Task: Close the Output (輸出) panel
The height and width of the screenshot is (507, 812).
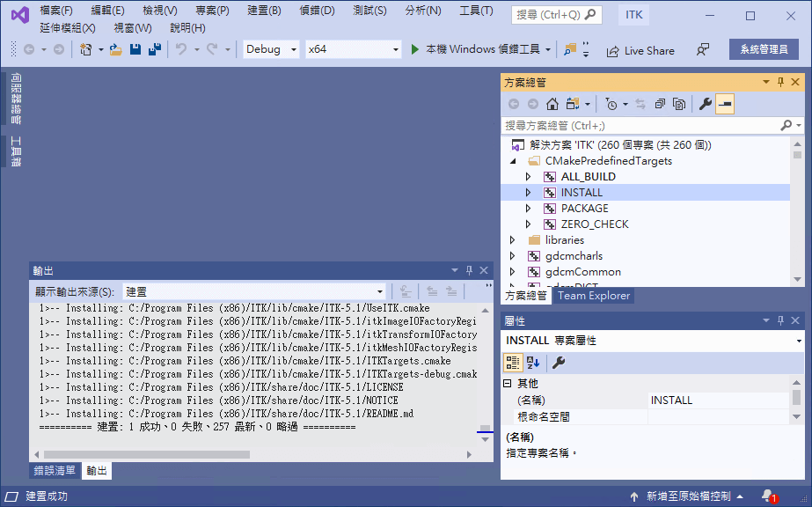Action: tap(484, 270)
